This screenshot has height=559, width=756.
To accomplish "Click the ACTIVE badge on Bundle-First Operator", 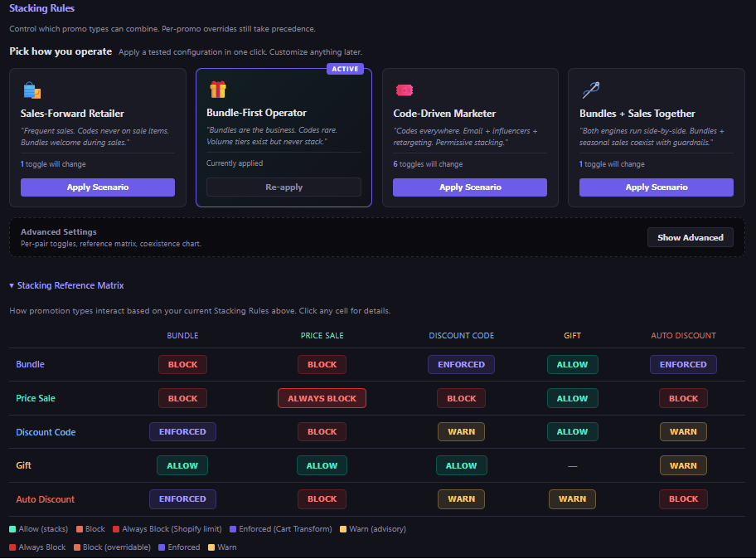I will coord(345,69).
